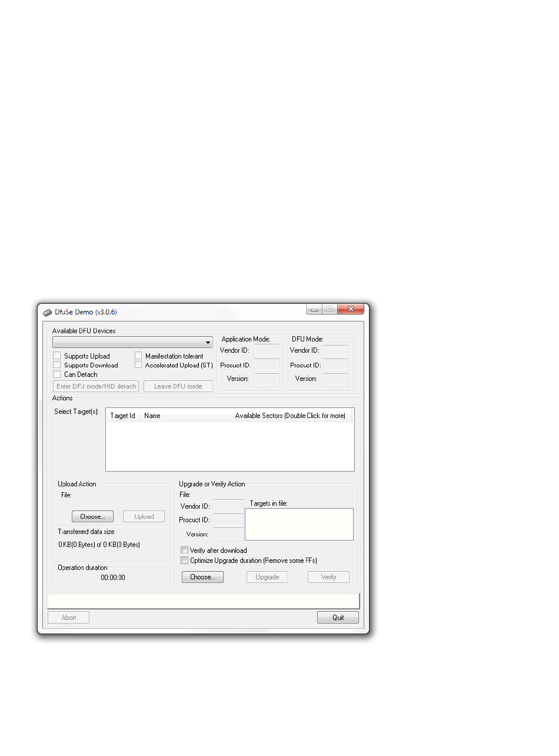The height and width of the screenshot is (756, 559).
Task: Toggle Accelerated Upload (ST) checkbox
Action: (138, 365)
